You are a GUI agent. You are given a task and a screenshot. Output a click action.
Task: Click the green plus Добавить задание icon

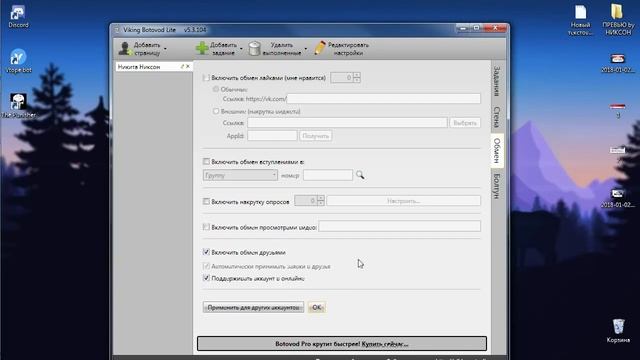click(202, 48)
